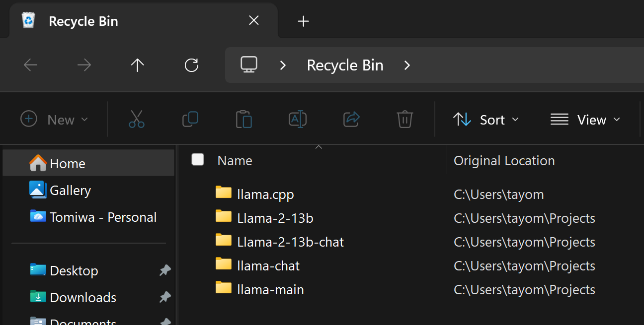Screen dimensions: 644x325
Task: Click the OneDrive cloud folder icon
Action: (38, 216)
